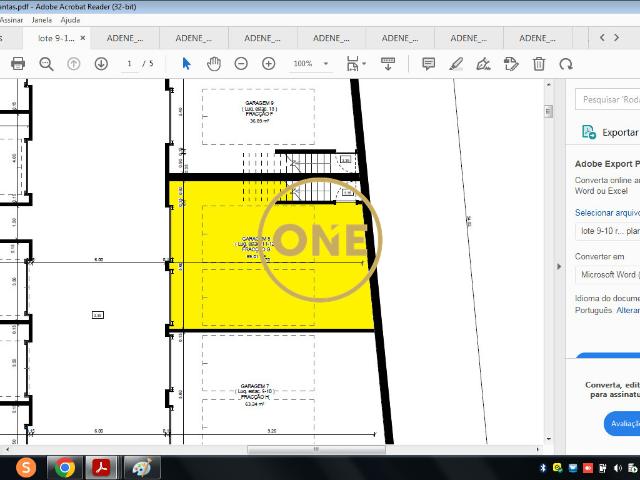The width and height of the screenshot is (640, 480).
Task: Click the Alterar language link
Action: point(627,310)
